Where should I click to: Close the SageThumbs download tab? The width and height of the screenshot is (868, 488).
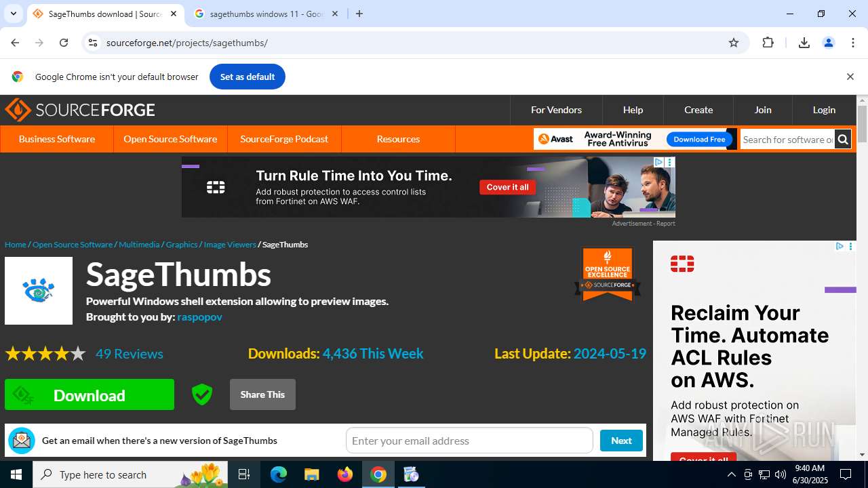[x=174, y=14]
